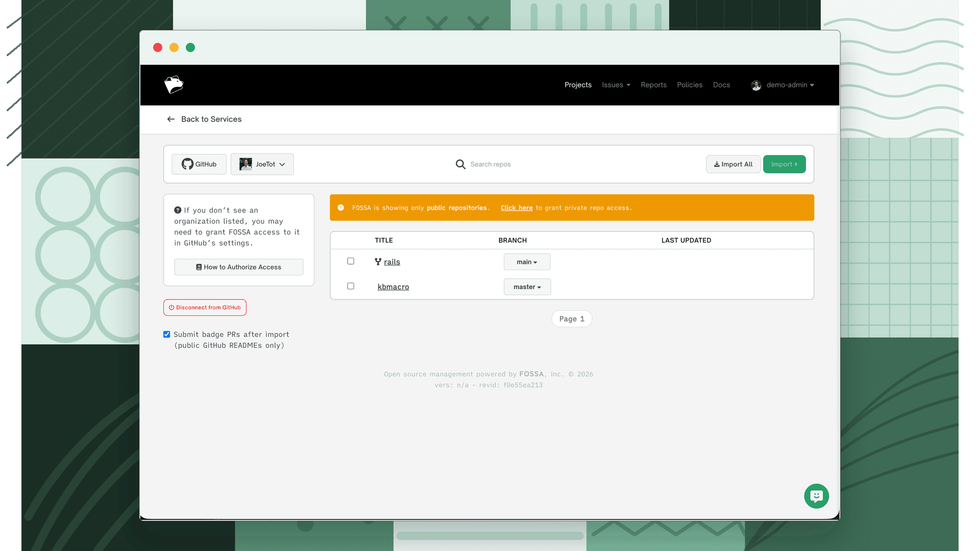
Task: Click How to Authorize Access button
Action: [x=238, y=267]
